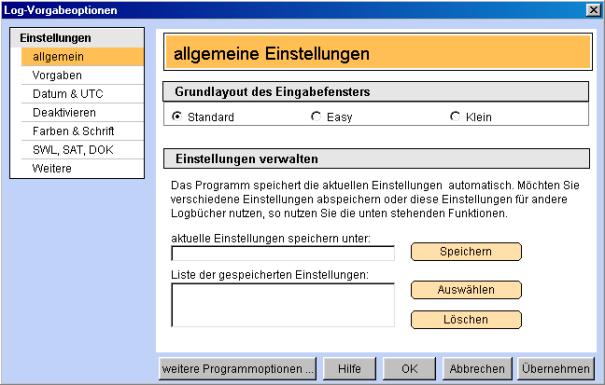Viewport: 605px width, 385px height.
Task: Focus the aktuelle Einstellungen speichern unter field
Action: pyautogui.click(x=283, y=253)
